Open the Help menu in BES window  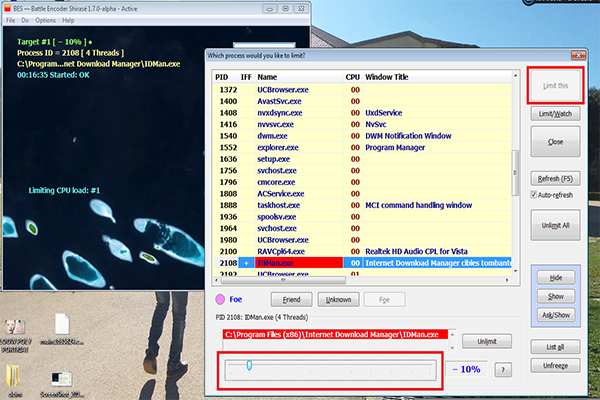coord(68,20)
